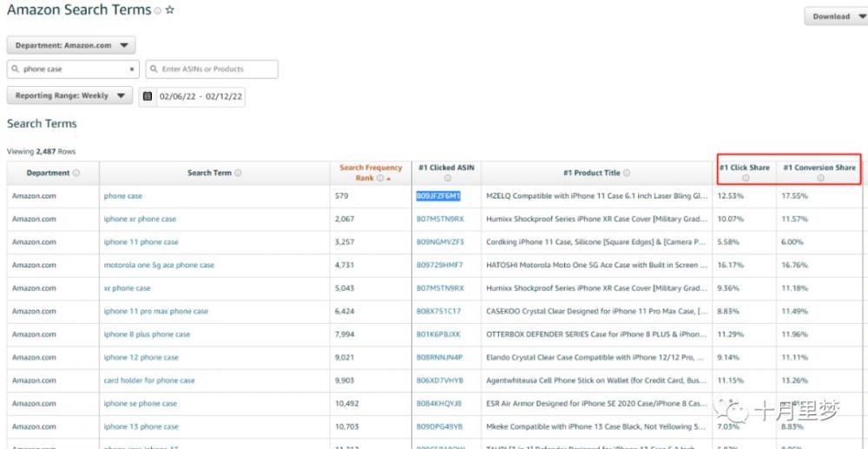Open the 'iphone 12 phone case' link
Screen dimensions: 868x449
tap(141, 358)
